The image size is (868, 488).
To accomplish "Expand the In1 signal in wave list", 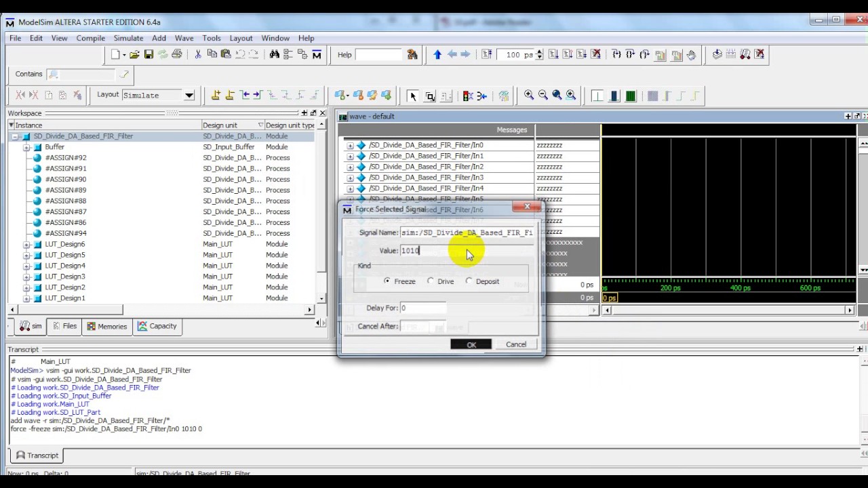I will tap(350, 156).
